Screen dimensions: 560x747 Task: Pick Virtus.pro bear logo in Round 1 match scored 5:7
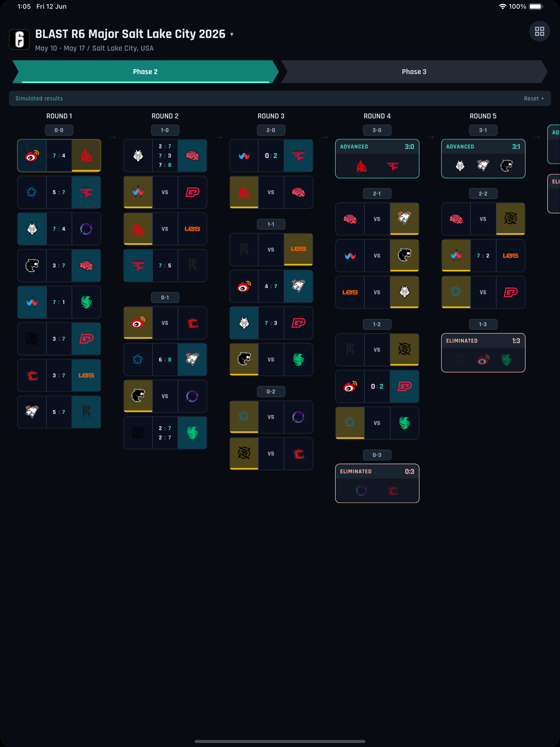click(x=32, y=412)
